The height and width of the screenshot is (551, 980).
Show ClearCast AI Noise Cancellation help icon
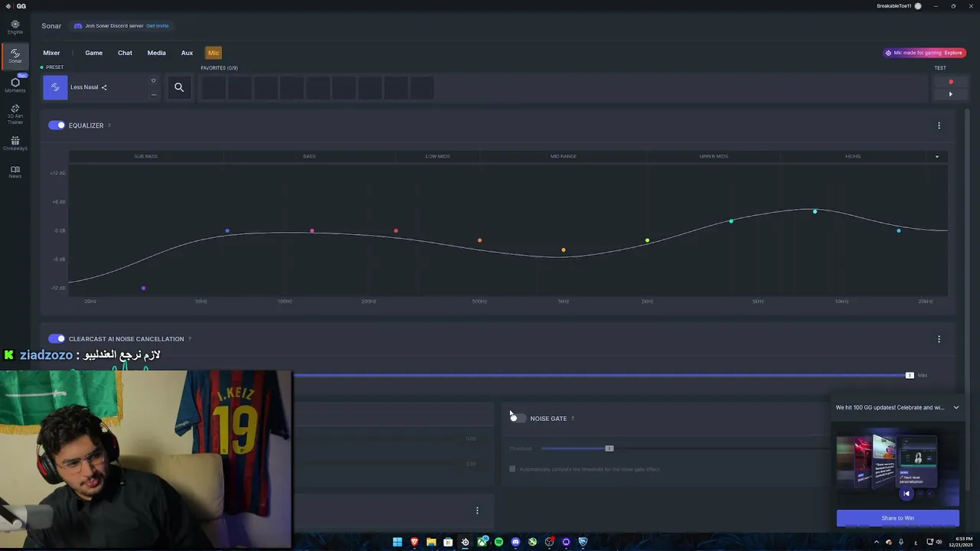pyautogui.click(x=189, y=339)
